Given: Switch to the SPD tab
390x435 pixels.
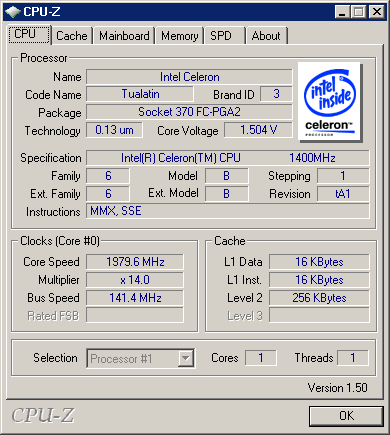Looking at the screenshot, I should coord(225,36).
